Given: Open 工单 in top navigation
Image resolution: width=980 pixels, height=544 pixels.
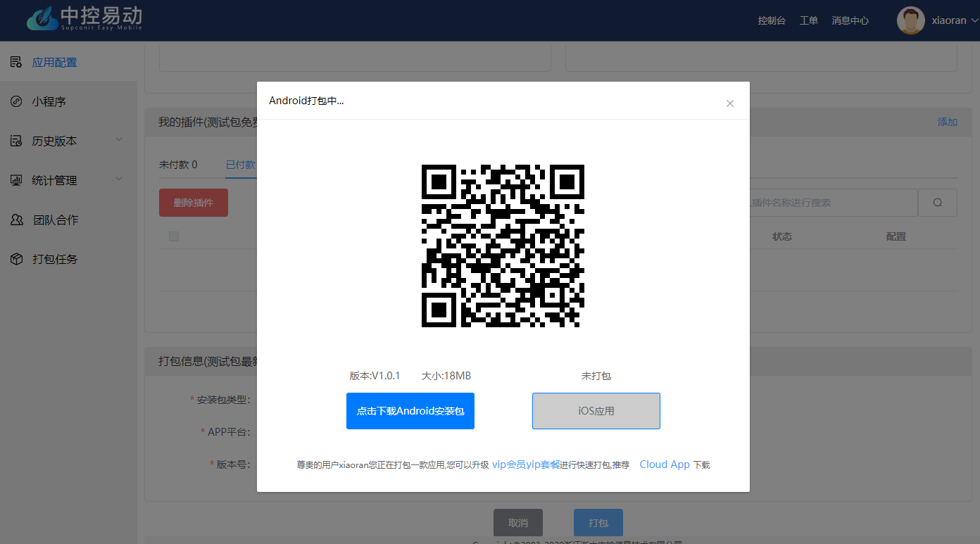Looking at the screenshot, I should pyautogui.click(x=809, y=20).
